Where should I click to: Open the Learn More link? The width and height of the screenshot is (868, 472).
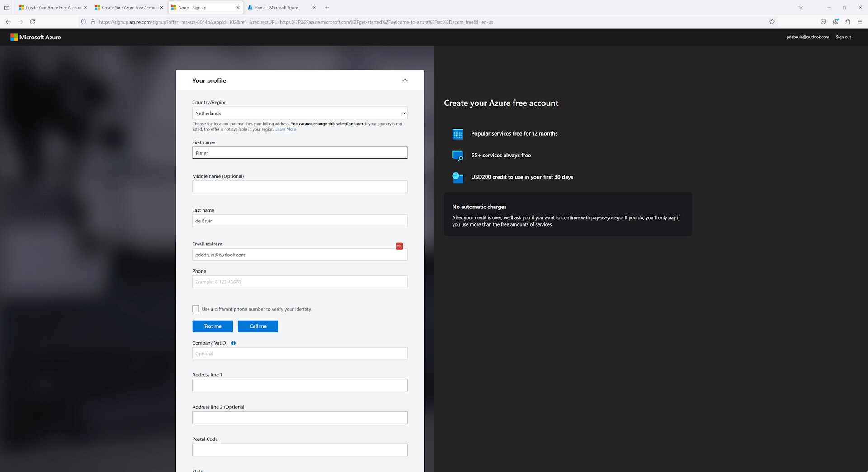pos(285,129)
